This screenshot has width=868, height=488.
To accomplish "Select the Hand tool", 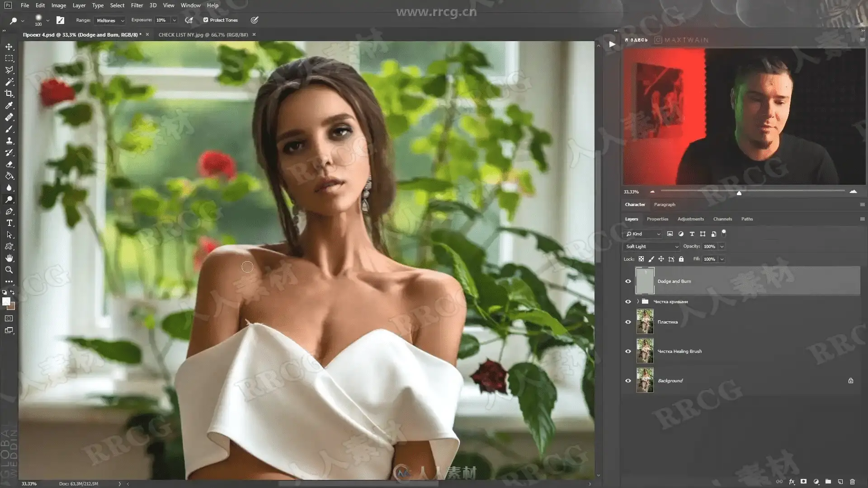I will (9, 258).
